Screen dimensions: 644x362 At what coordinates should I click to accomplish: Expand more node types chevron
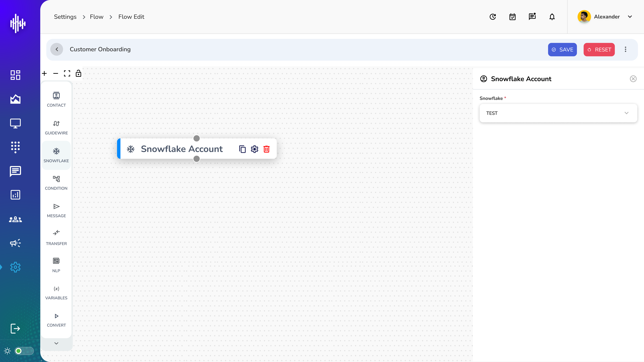56,343
